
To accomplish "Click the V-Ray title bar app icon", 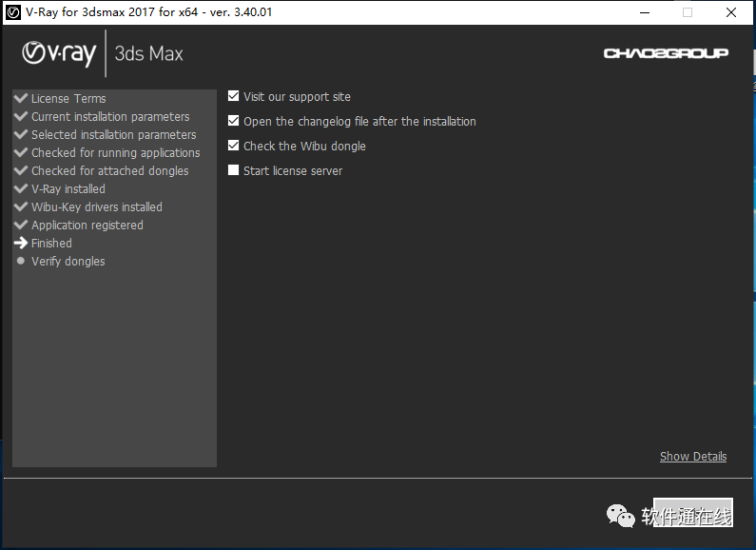I will point(13,12).
